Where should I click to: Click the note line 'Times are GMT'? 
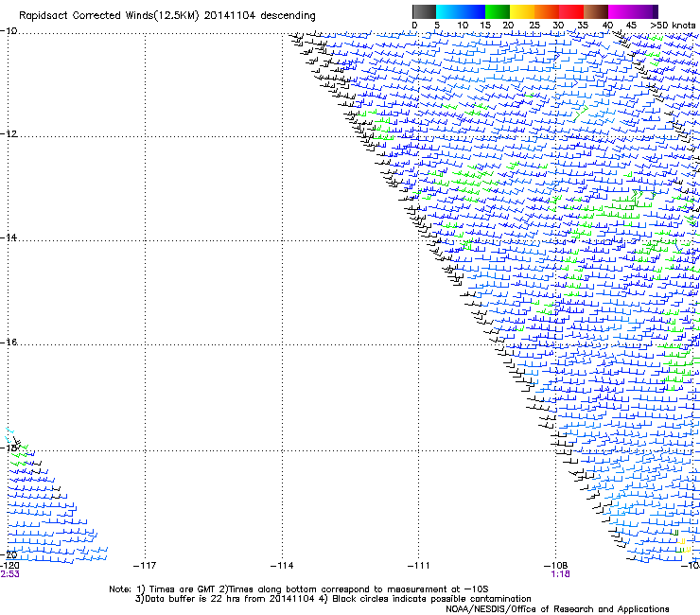tap(182, 589)
